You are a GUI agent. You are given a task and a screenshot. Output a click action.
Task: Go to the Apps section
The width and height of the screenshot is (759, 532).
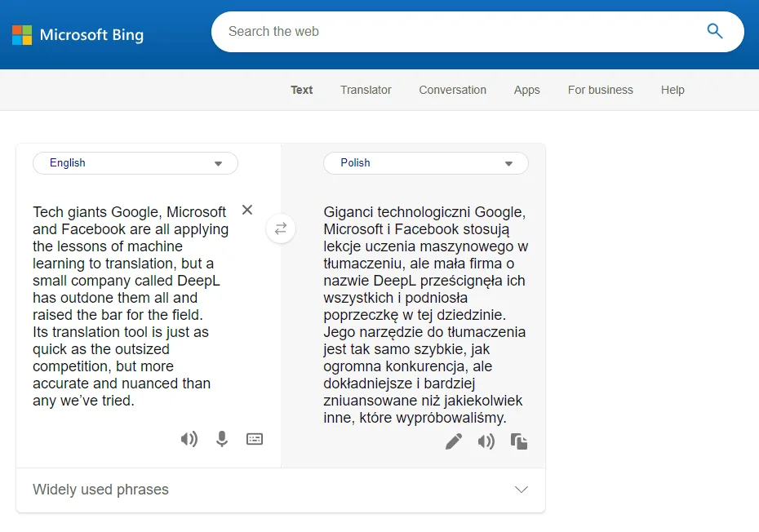pos(526,90)
